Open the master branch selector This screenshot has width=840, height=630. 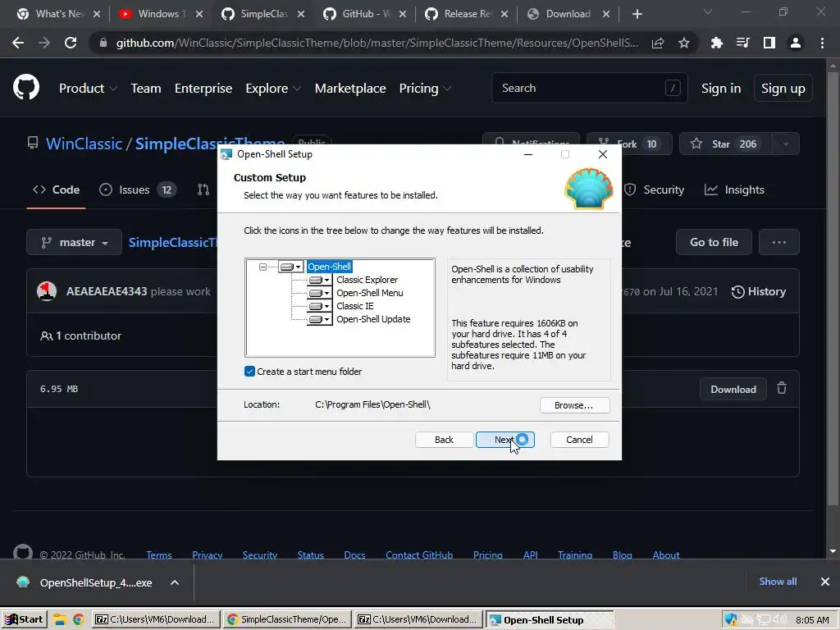(x=74, y=242)
